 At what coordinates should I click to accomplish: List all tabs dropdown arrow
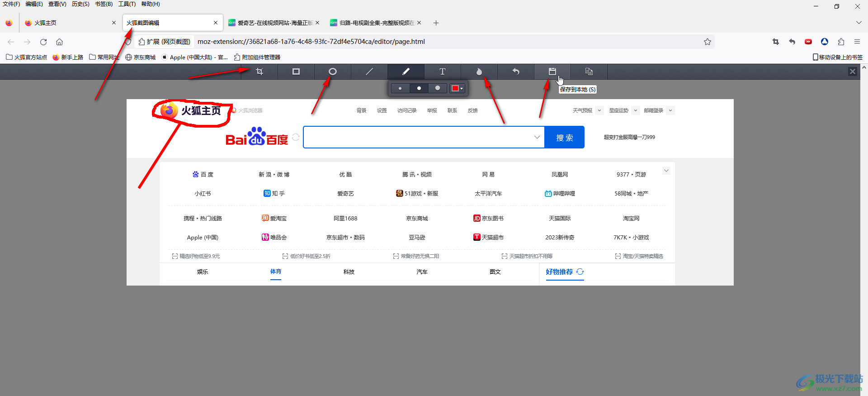(859, 23)
